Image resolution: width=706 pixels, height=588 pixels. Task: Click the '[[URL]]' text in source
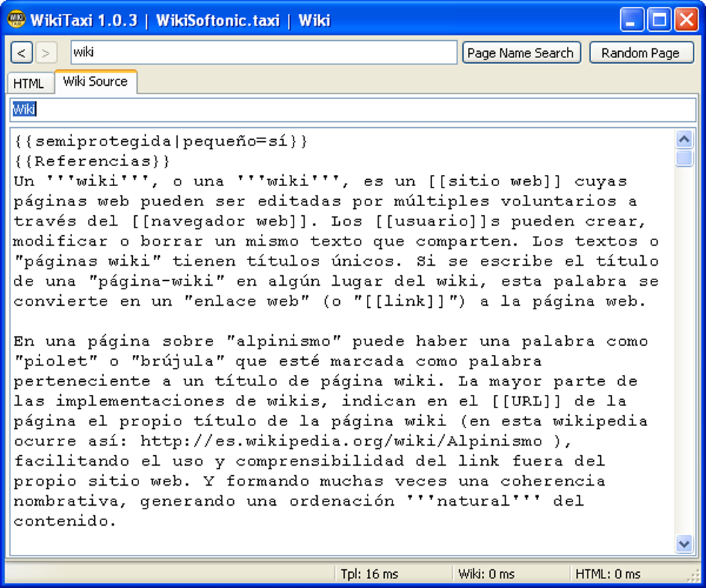526,401
